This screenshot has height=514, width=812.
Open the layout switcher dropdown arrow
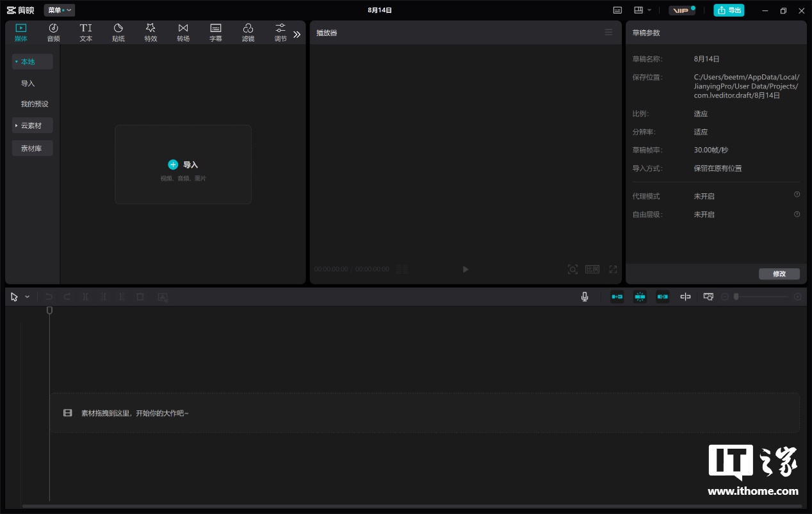tap(649, 10)
